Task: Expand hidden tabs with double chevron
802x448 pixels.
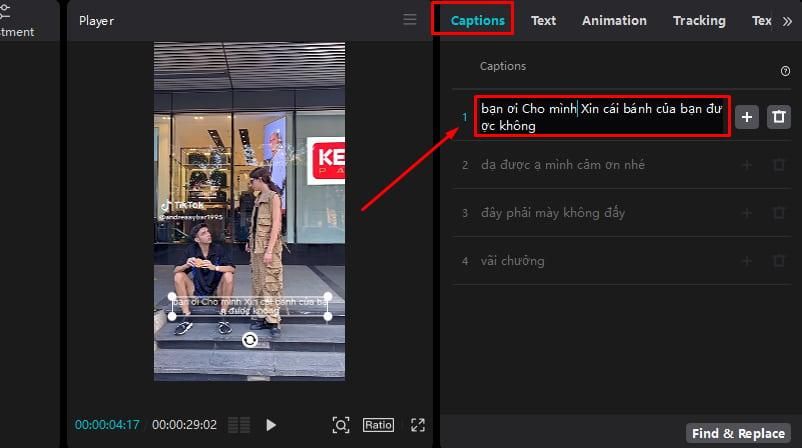Action: click(787, 21)
